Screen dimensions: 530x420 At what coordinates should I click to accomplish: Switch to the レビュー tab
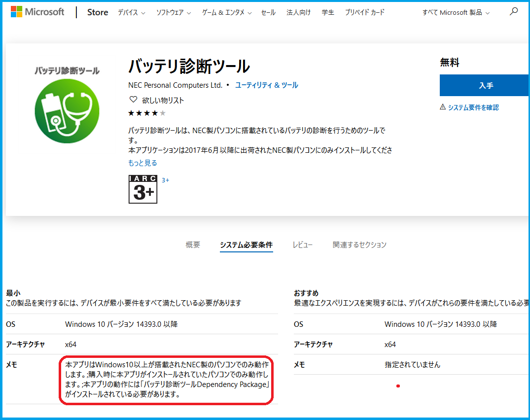click(x=303, y=245)
